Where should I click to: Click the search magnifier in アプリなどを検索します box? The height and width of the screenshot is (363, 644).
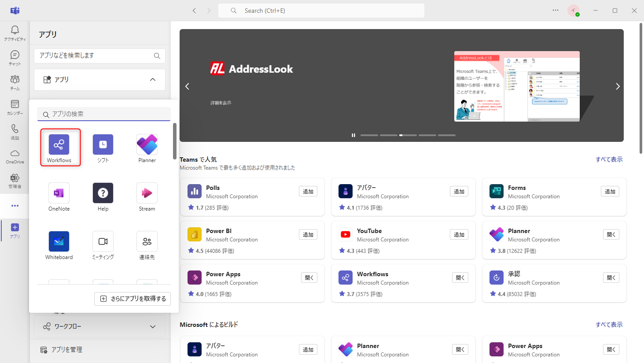tap(157, 56)
